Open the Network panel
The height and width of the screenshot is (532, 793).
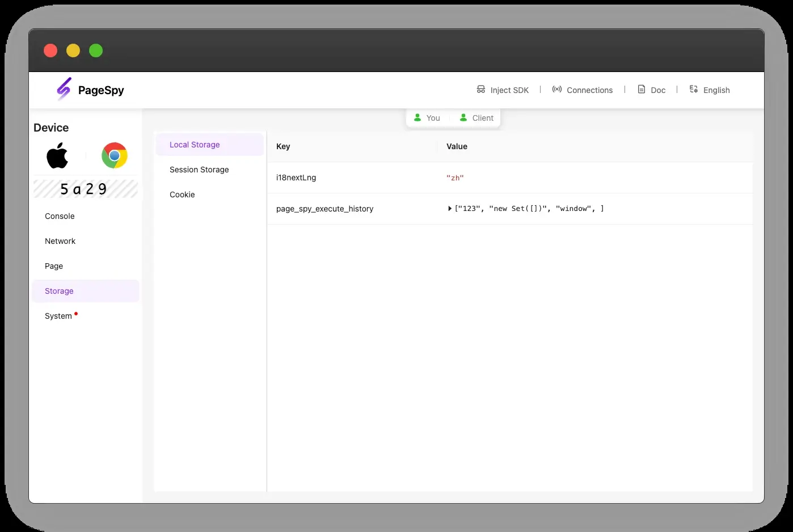pos(86,241)
